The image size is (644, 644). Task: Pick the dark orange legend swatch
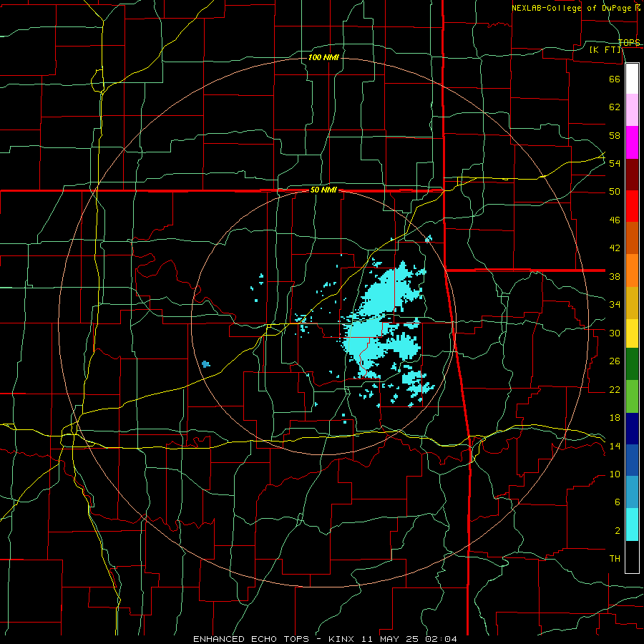[632, 238]
